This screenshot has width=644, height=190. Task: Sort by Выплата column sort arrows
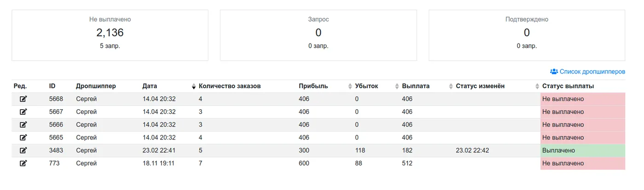pyautogui.click(x=451, y=86)
